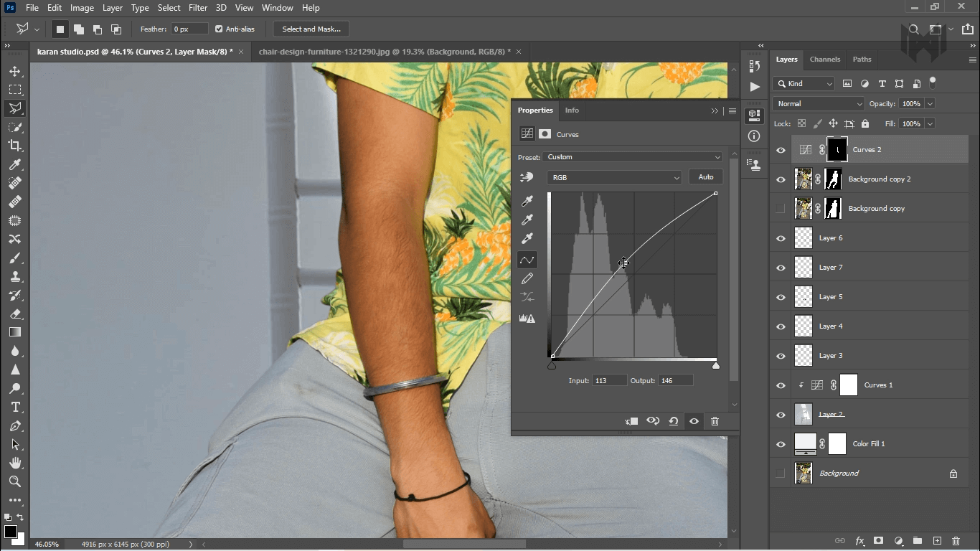Click the white point slider under histogram
The image size is (980, 551).
click(715, 366)
